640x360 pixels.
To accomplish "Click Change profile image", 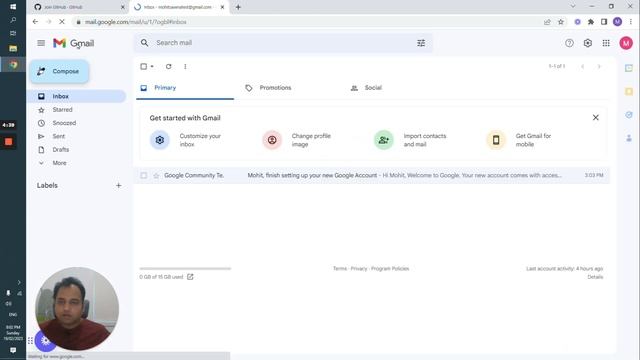I will pyautogui.click(x=297, y=140).
